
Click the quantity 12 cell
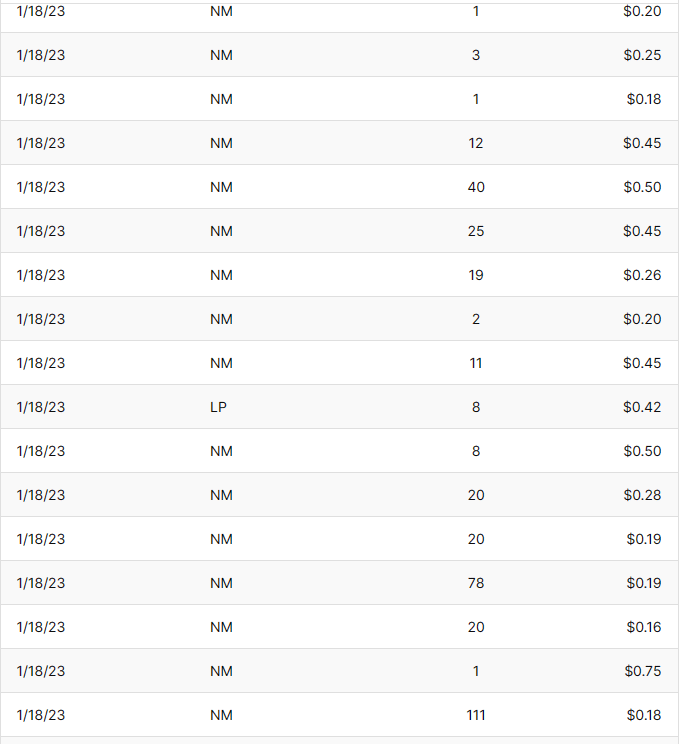point(476,143)
